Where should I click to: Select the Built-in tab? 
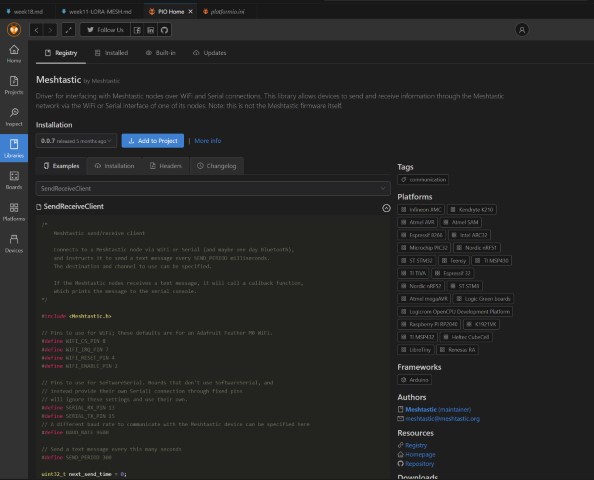[161, 53]
